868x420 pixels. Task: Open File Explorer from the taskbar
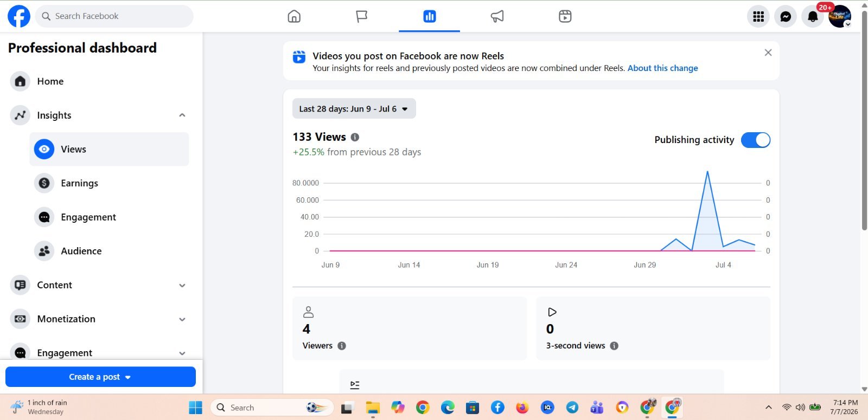373,408
